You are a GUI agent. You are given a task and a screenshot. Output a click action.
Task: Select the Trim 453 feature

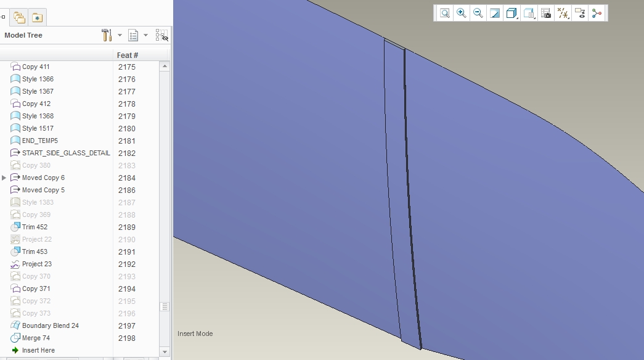tap(35, 252)
